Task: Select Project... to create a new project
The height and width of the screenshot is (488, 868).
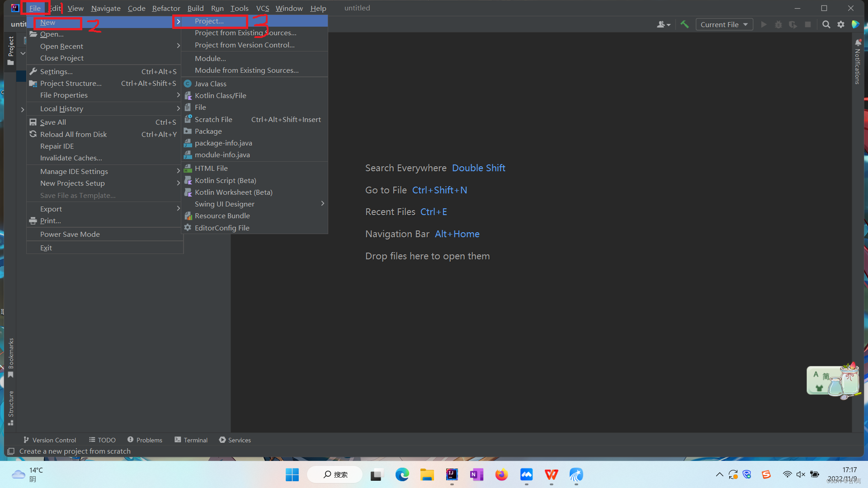Action: [x=208, y=21]
